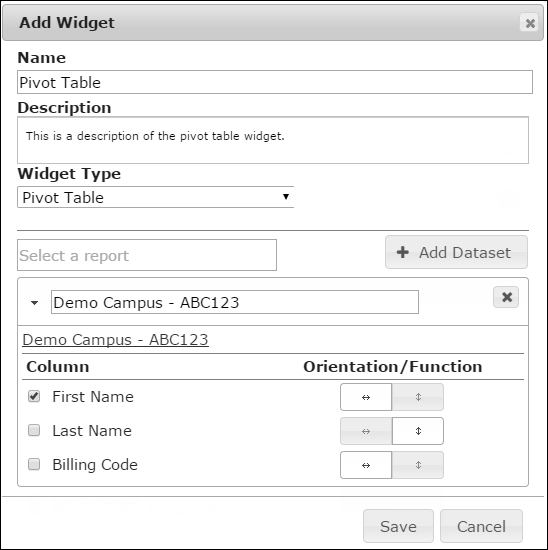The image size is (548, 550).
Task: Set Billing Code to horizontal orientation
Action: coord(366,465)
